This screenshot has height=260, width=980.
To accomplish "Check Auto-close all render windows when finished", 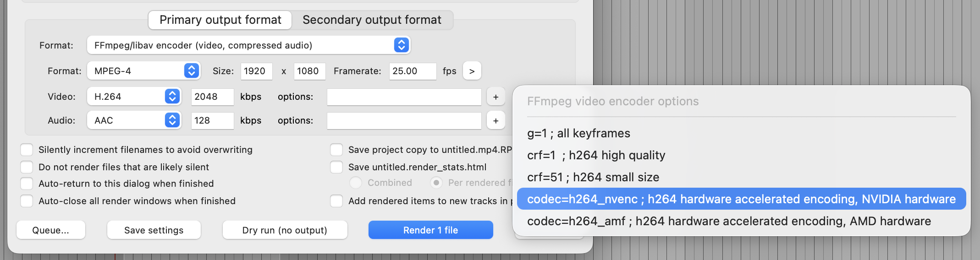I will click(27, 201).
